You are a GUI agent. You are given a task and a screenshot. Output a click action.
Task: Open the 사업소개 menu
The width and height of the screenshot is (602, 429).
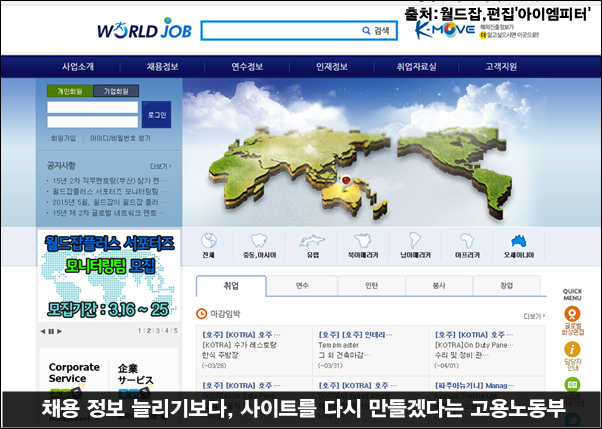point(78,67)
